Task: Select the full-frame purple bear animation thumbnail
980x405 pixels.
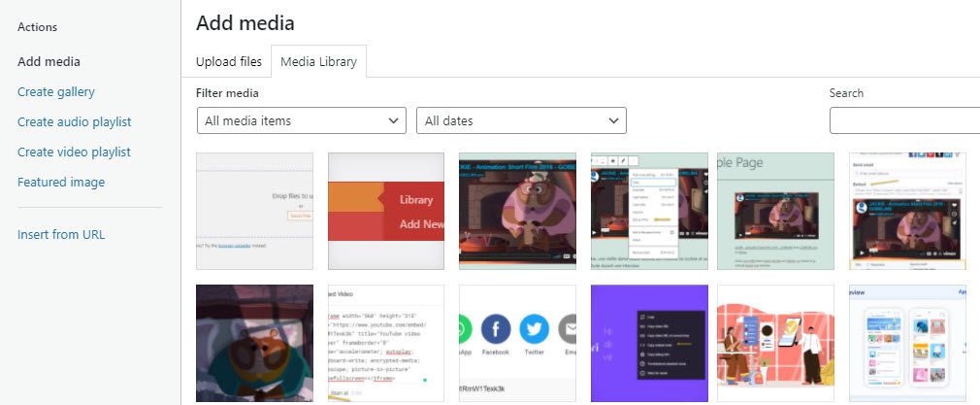Action: (517, 211)
